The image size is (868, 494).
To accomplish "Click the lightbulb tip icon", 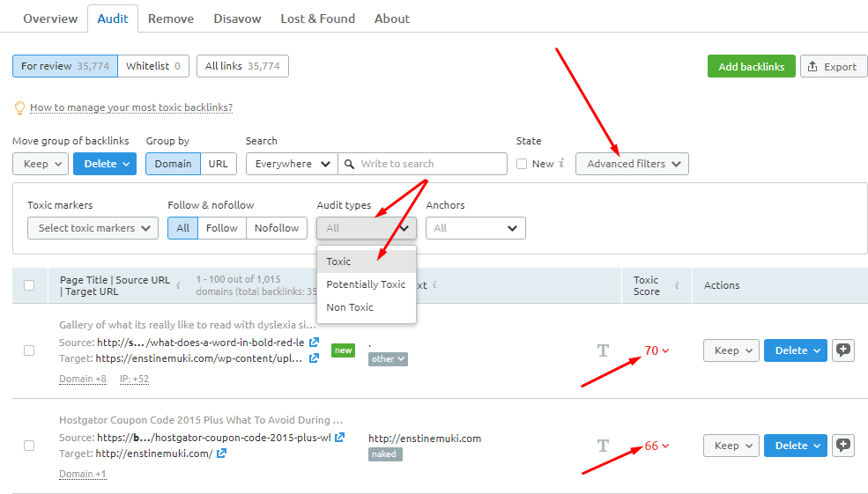I will 19,107.
